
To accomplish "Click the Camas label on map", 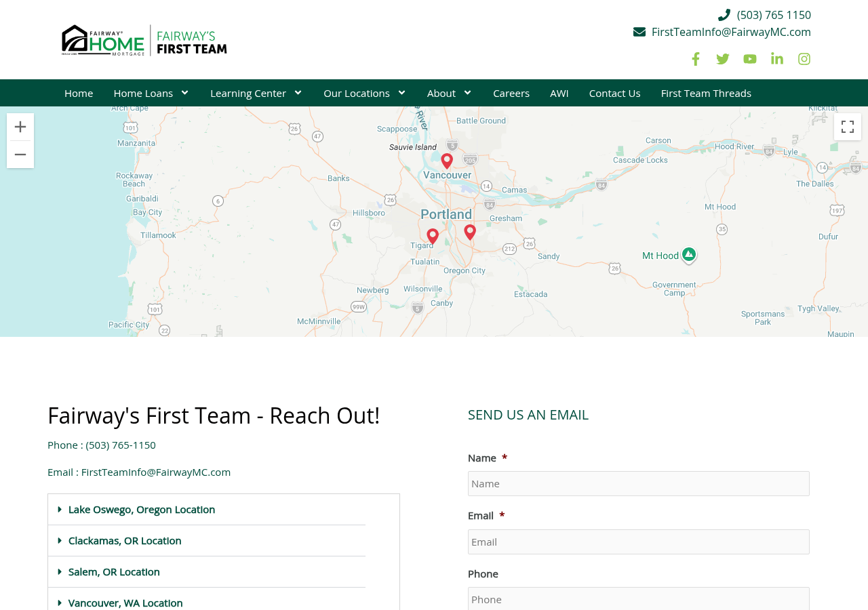I will (514, 190).
